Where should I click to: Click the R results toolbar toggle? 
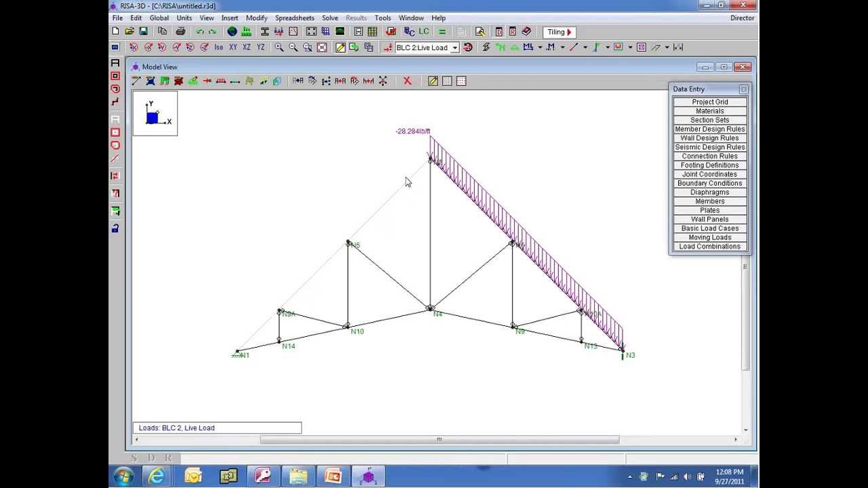pos(513,32)
